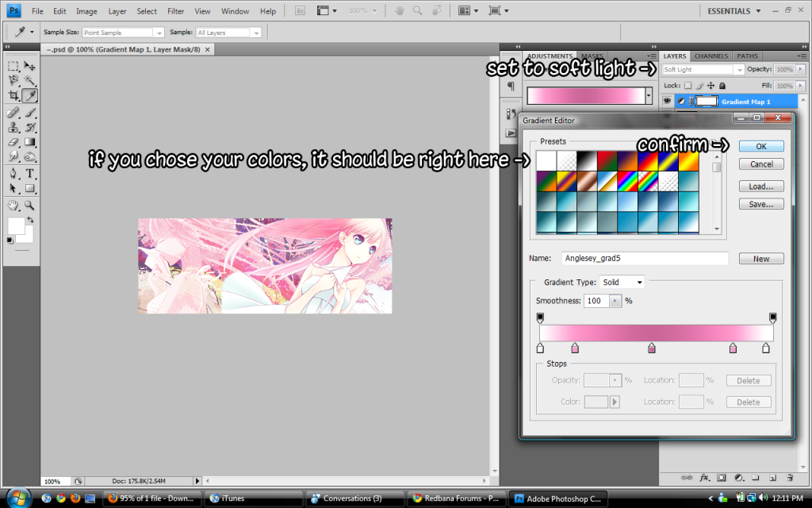Open the Image menu
The image size is (812, 508).
(86, 11)
